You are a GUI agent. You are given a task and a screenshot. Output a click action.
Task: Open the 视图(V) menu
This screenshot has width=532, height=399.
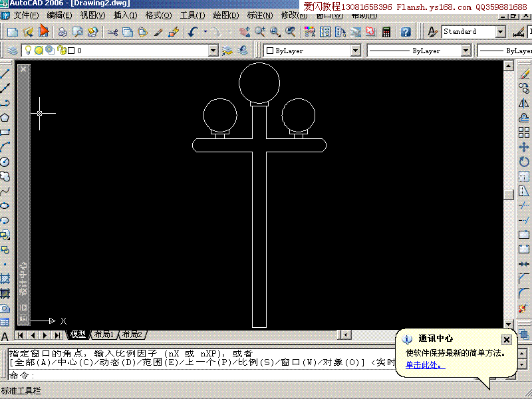click(x=92, y=15)
